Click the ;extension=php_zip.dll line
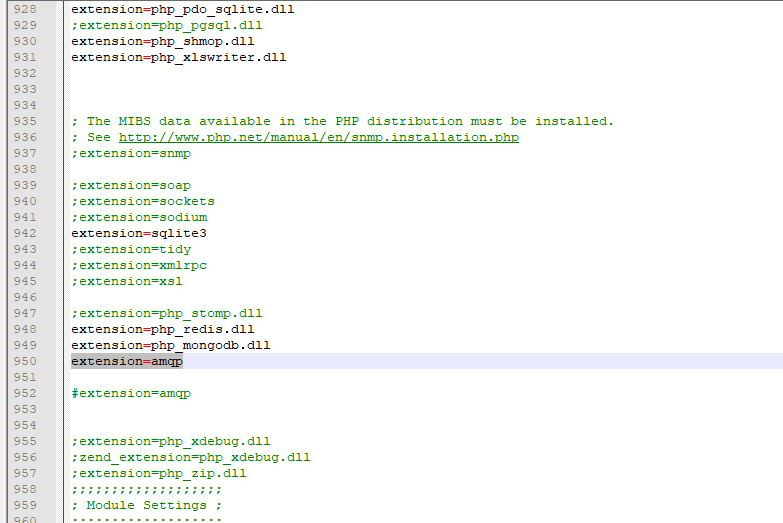 158,473
